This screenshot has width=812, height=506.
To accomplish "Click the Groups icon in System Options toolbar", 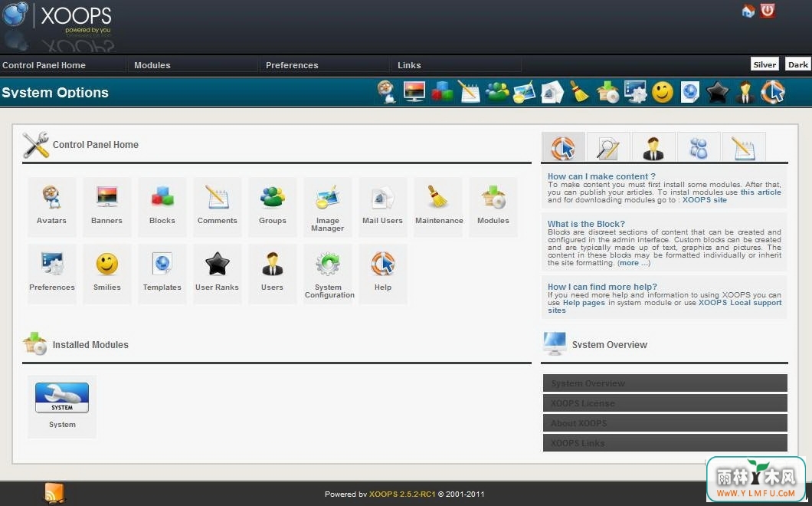I will 497,92.
